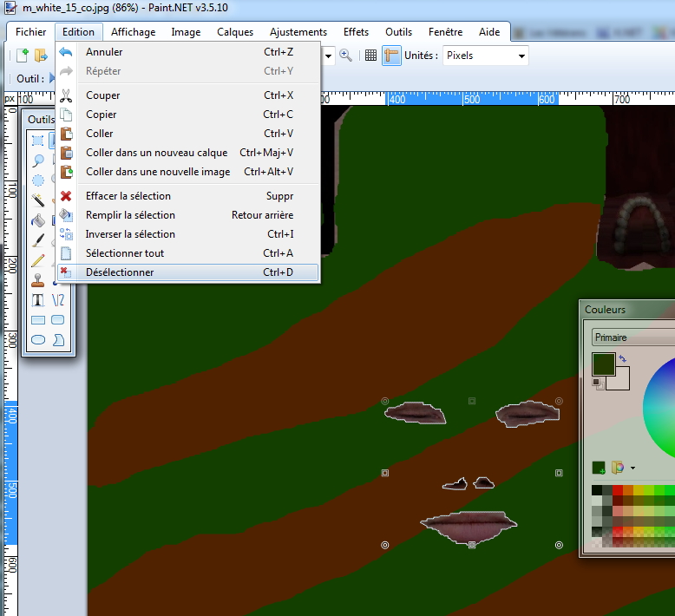Select the Rectangle Select tool in Outils
Image resolution: width=675 pixels, height=616 pixels.
click(x=38, y=141)
